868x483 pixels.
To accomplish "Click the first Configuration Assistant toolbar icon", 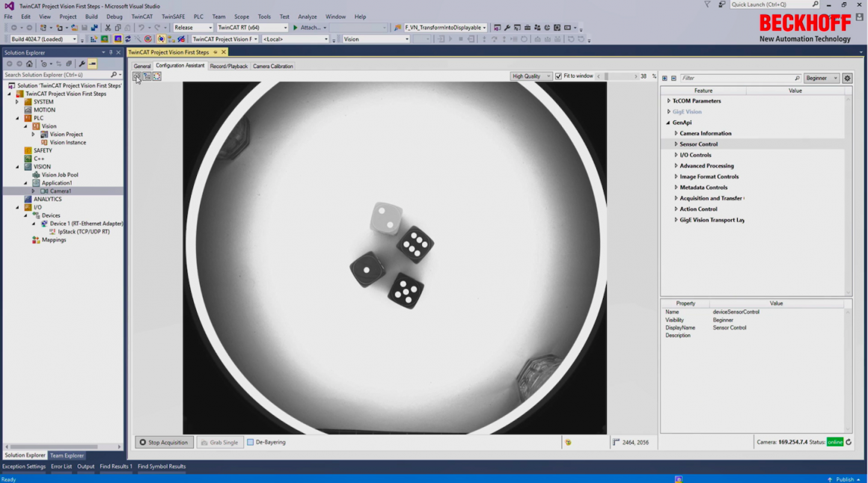I will click(137, 76).
